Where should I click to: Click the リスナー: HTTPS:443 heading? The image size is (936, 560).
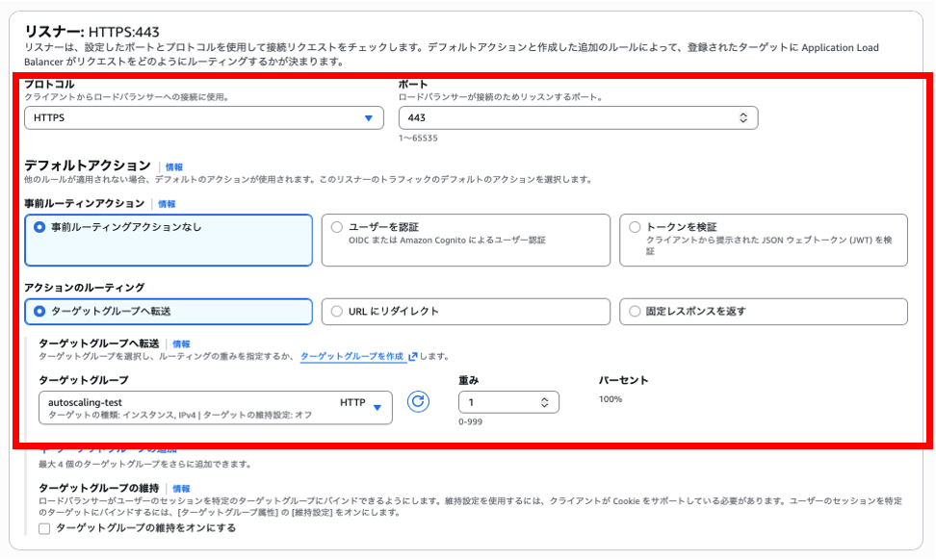point(91,32)
